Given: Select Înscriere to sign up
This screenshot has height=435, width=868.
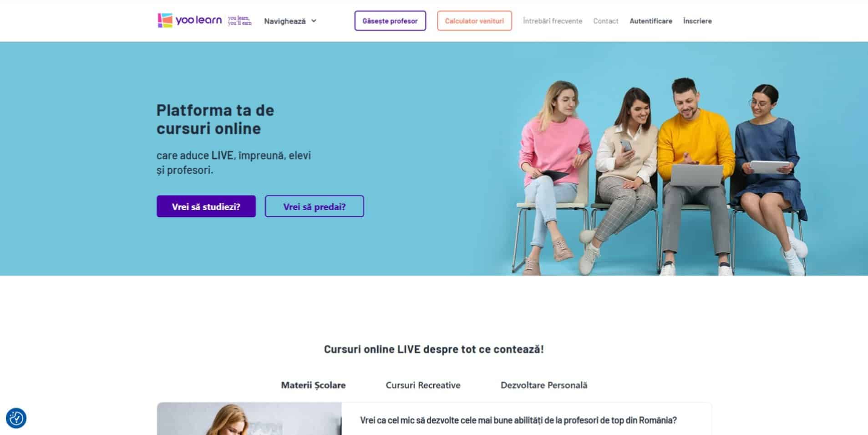Looking at the screenshot, I should (x=697, y=21).
